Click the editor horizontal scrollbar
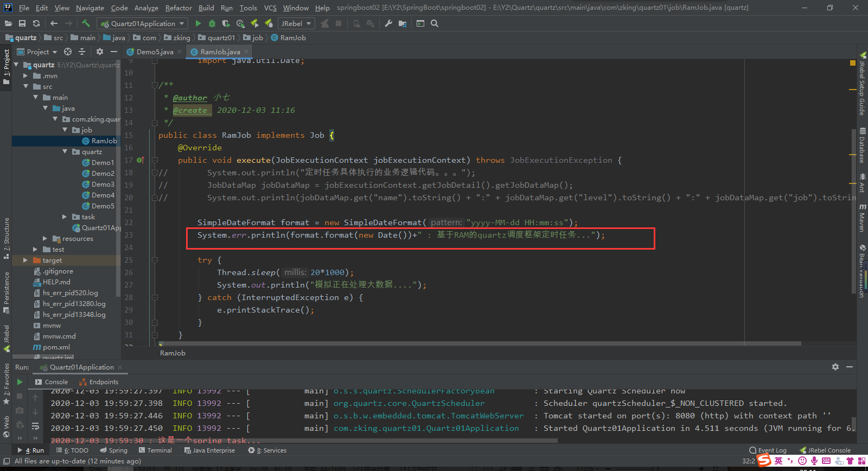Viewport: 868px width, 471px height. [x=480, y=343]
